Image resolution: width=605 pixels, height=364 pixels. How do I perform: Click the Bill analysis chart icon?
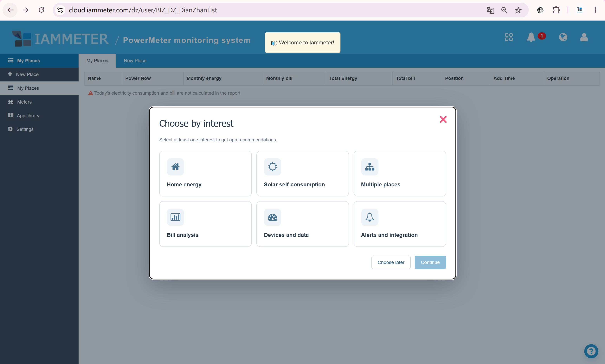click(x=175, y=217)
